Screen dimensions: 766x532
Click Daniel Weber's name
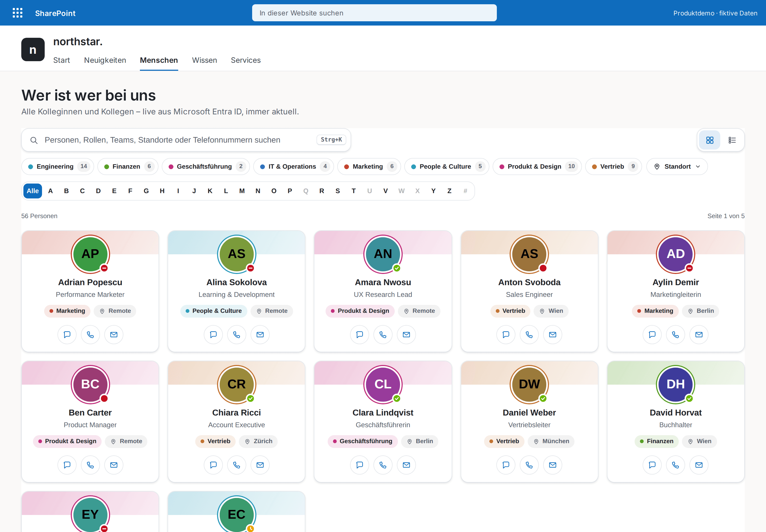pyautogui.click(x=529, y=413)
